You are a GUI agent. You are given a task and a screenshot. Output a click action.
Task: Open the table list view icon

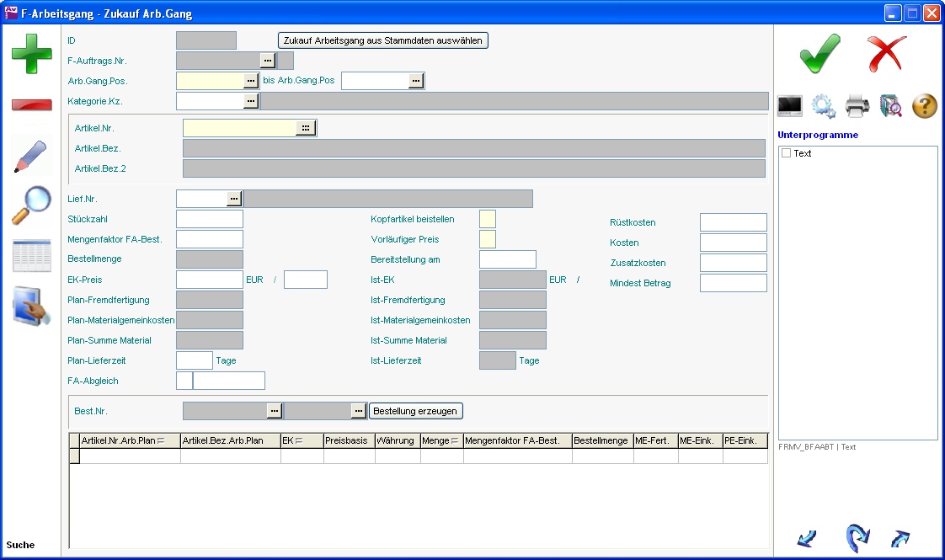click(x=31, y=256)
